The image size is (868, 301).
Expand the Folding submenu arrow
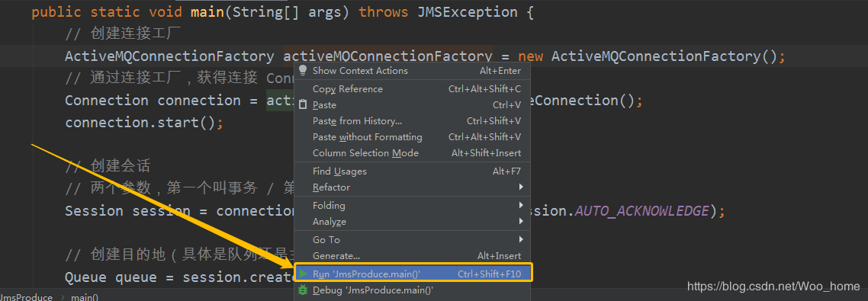(x=521, y=205)
